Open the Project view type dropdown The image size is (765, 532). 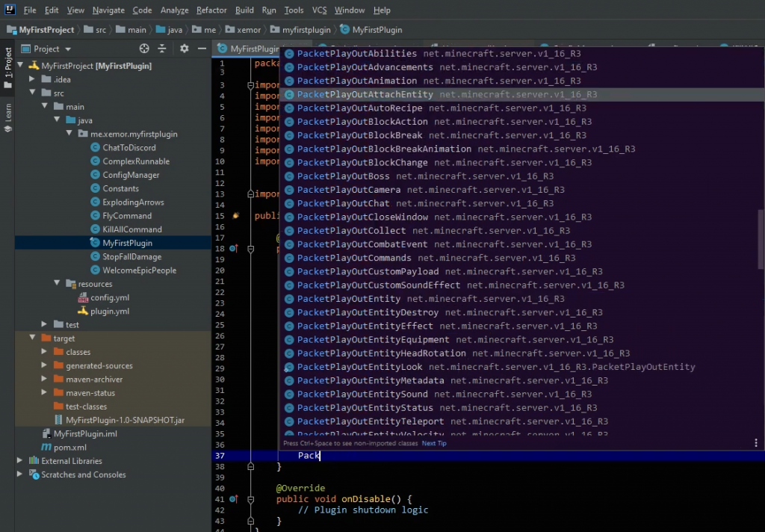pyautogui.click(x=46, y=49)
